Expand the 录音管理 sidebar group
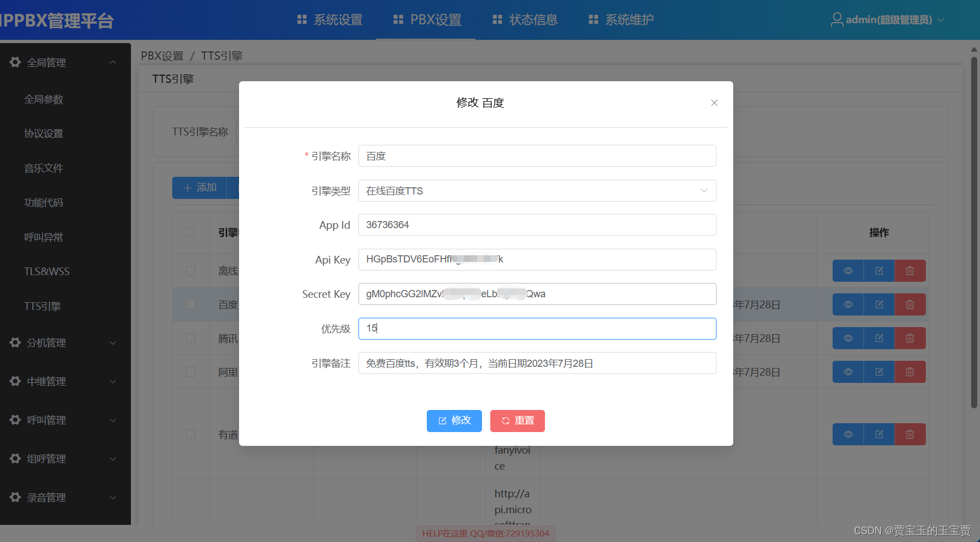The image size is (980, 542). [65, 497]
